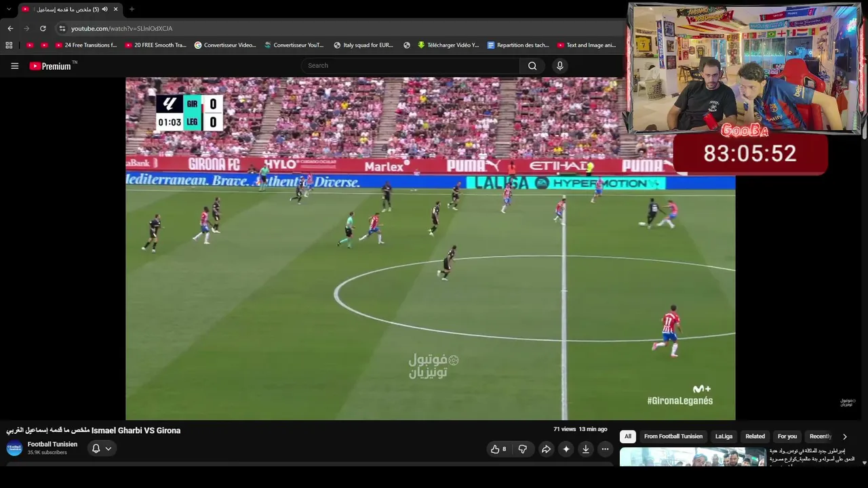The width and height of the screenshot is (868, 488).
Task: Select the LaLiga filter chip
Action: [724, 436]
